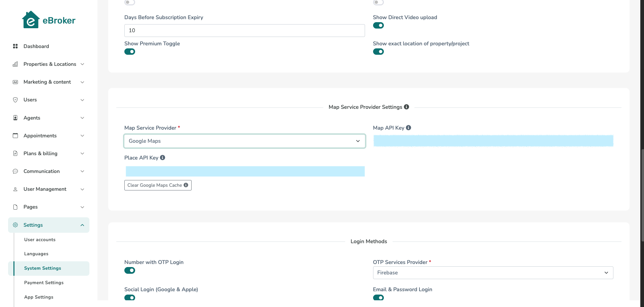
Task: Click the Map Service Provider label
Action: coord(150,128)
